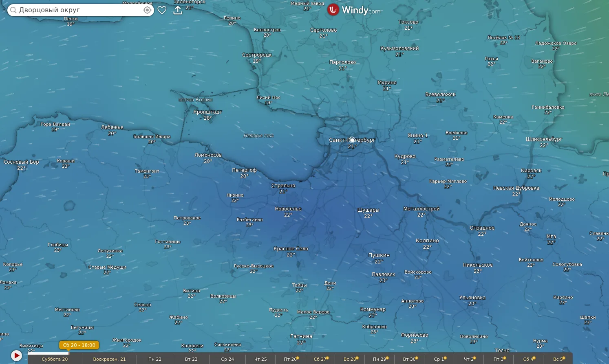
Task: Open Лисий Нос city label
Action: (268, 98)
